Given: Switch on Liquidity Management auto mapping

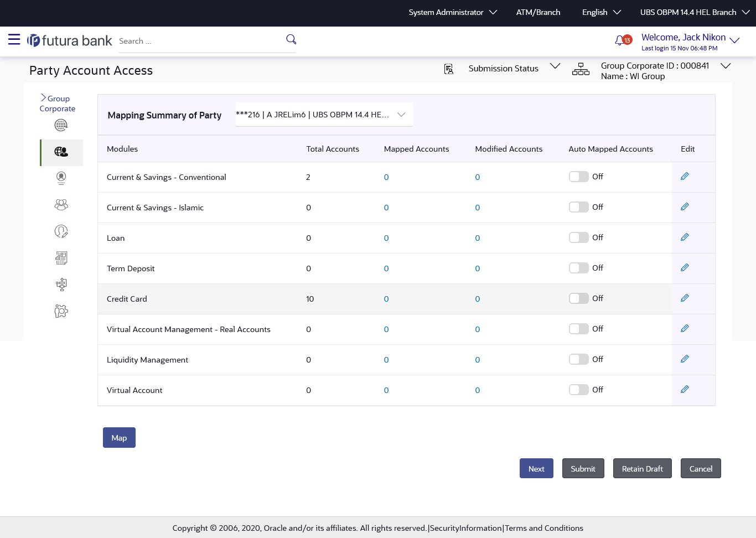Looking at the screenshot, I should (578, 359).
